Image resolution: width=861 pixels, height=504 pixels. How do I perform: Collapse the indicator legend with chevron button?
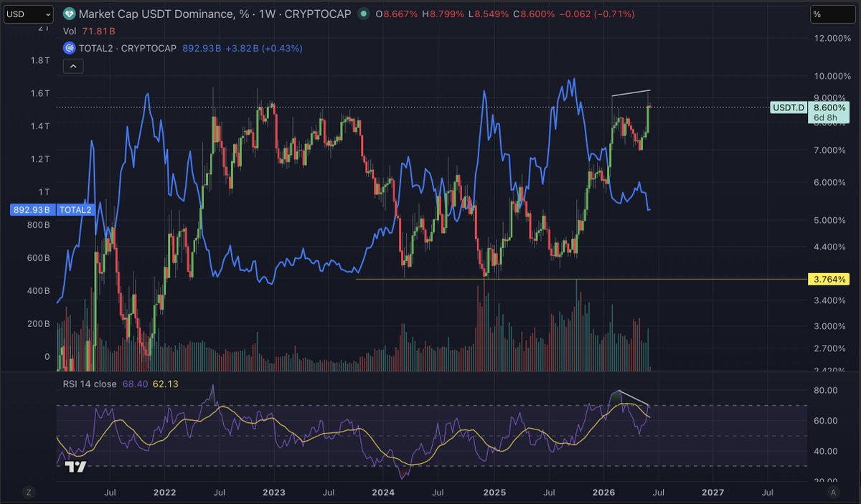74,67
